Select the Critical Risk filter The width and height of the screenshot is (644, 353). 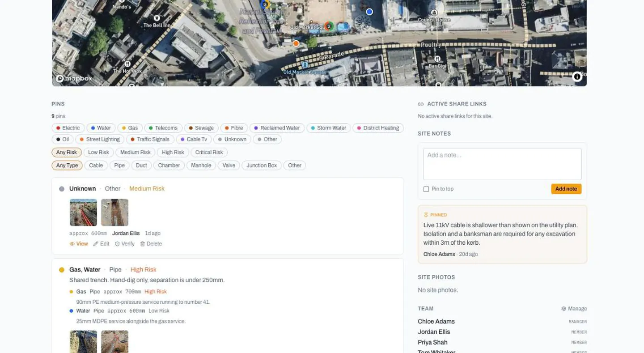[209, 152]
